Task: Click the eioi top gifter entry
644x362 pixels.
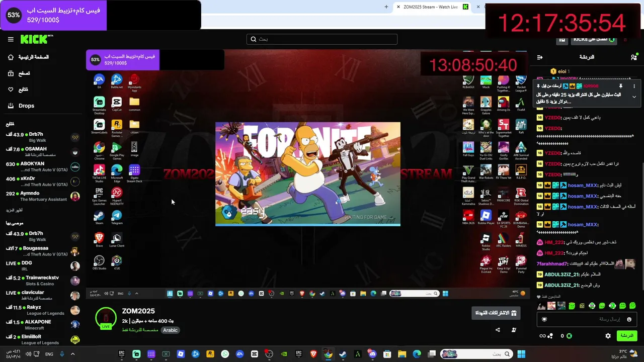Action: click(560, 71)
